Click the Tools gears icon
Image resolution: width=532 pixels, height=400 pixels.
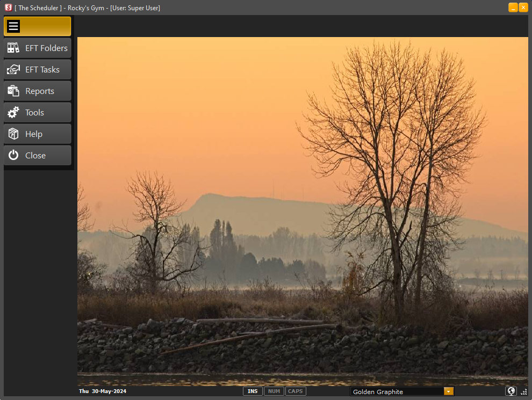pos(13,112)
